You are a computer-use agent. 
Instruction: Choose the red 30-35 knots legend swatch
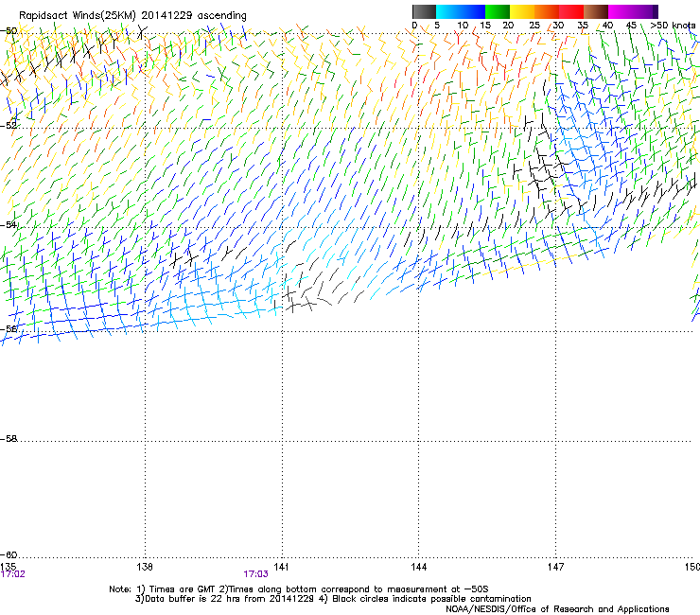(571, 11)
